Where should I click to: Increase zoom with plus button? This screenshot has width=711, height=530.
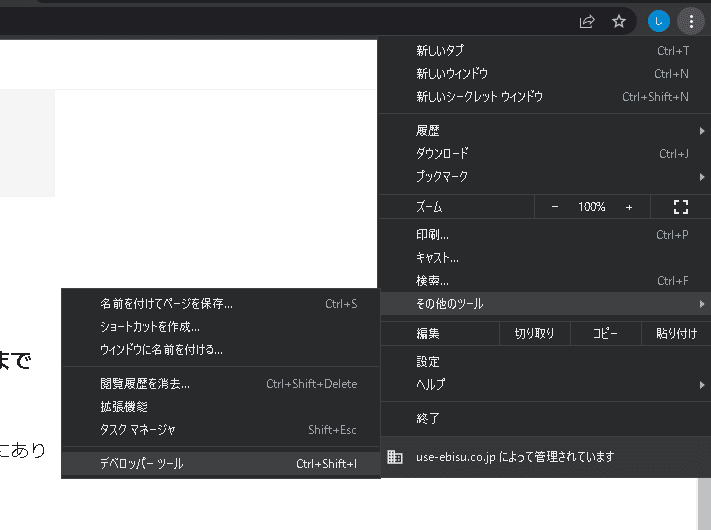[628, 207]
